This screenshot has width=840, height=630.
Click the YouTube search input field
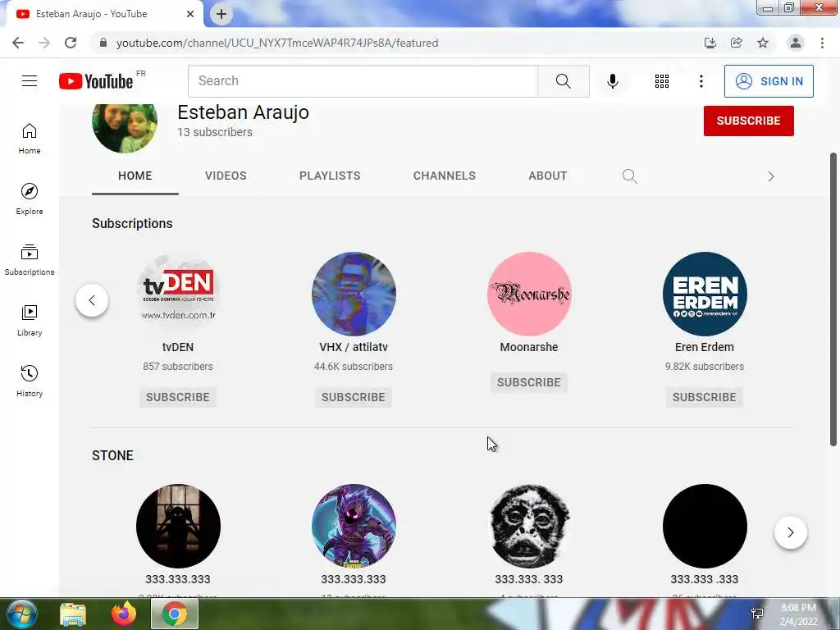[x=363, y=81]
